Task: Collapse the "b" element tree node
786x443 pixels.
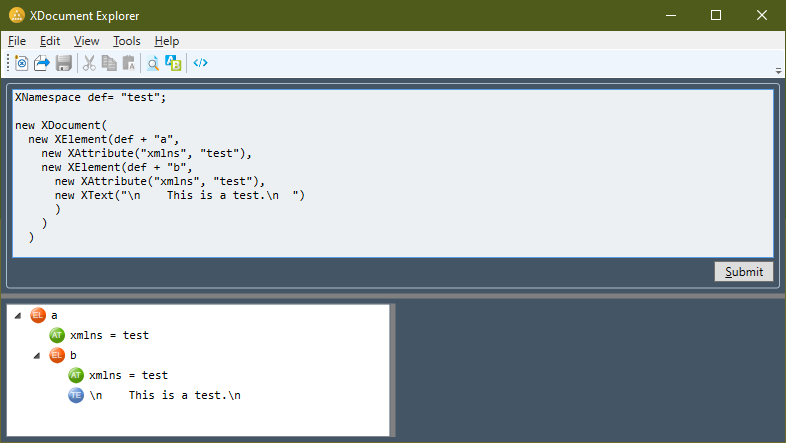Action: pos(37,356)
